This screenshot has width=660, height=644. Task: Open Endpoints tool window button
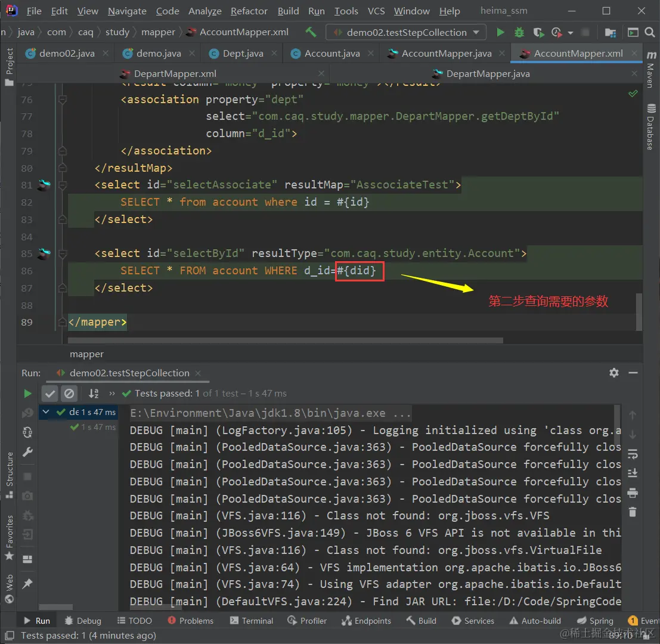366,621
